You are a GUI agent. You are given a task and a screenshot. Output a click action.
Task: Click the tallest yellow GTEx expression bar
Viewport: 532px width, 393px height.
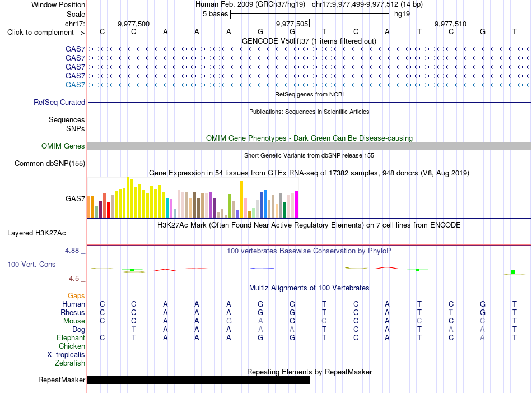(128, 197)
